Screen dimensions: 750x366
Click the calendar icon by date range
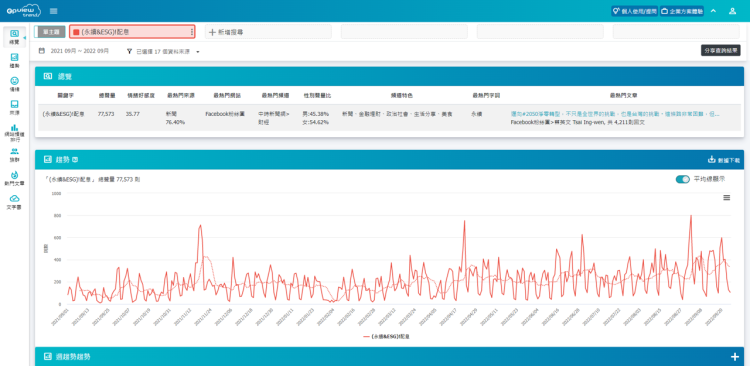(42, 51)
